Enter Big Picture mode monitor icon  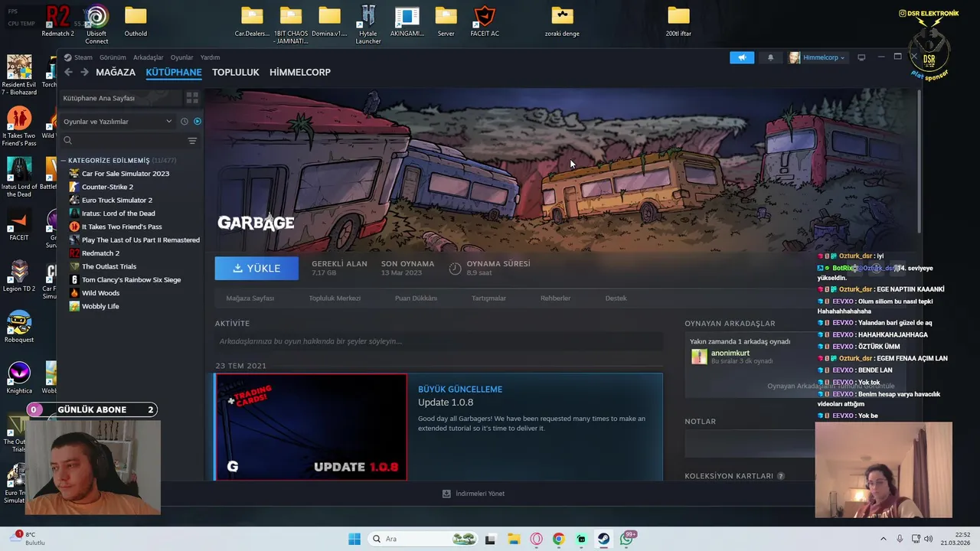pyautogui.click(x=861, y=57)
